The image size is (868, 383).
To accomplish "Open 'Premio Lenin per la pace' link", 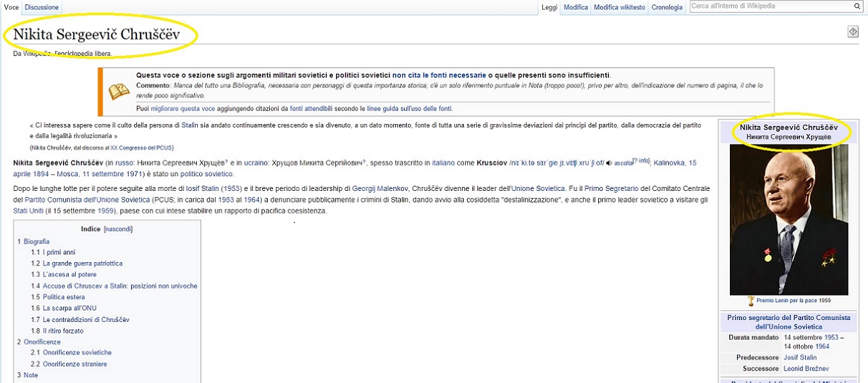I will pos(787,301).
